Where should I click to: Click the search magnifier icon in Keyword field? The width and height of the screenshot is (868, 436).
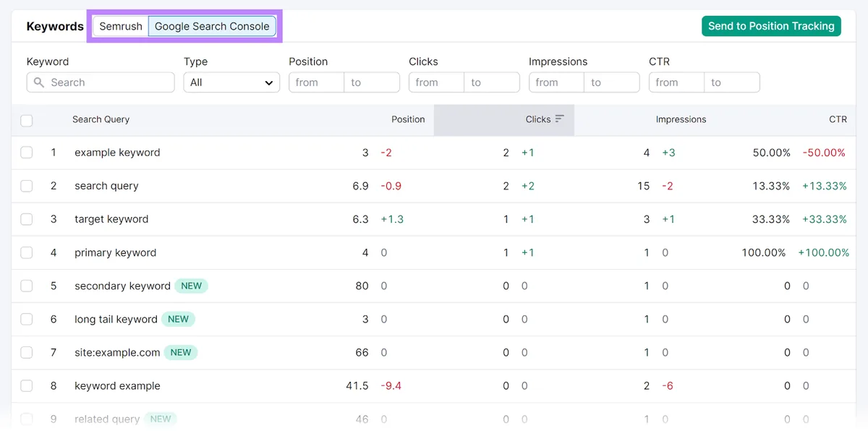pyautogui.click(x=39, y=82)
